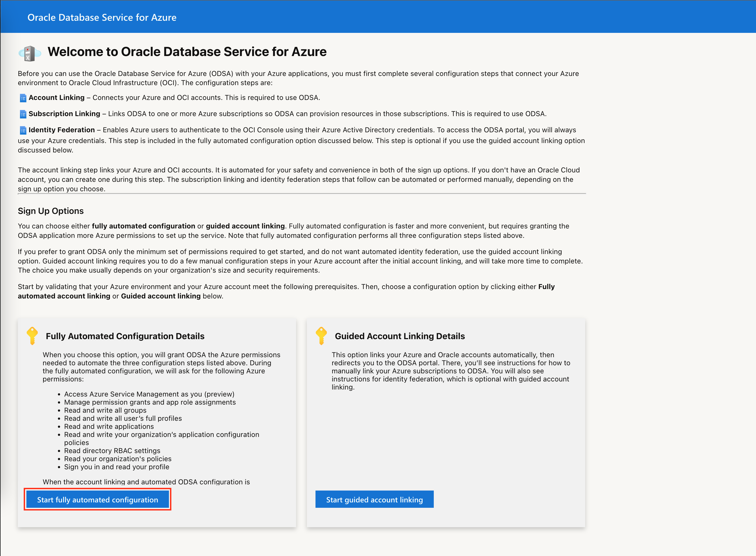Click bold 'fully automated configuration' in Sign Up paragraph

143,226
